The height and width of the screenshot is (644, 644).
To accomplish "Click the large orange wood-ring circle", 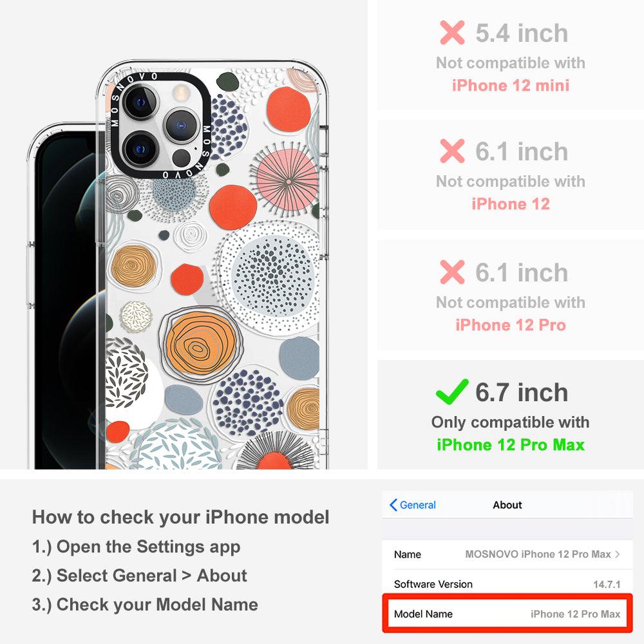I will pos(200,344).
